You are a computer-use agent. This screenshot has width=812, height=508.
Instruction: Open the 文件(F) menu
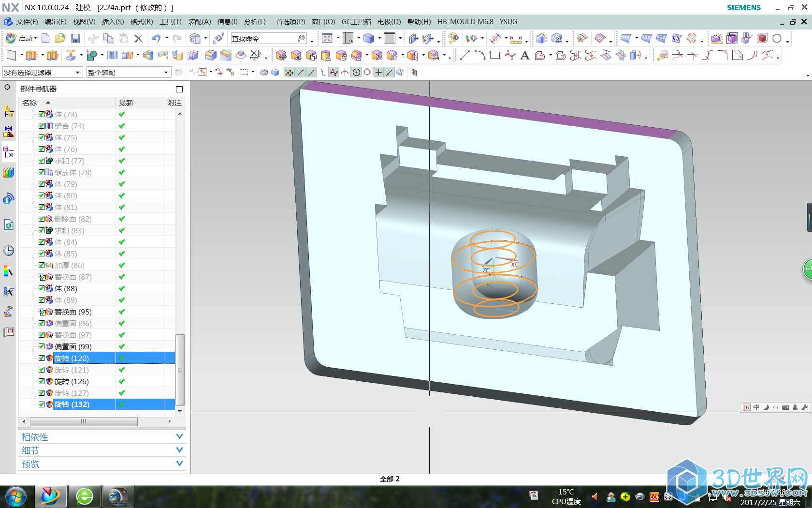pos(27,22)
